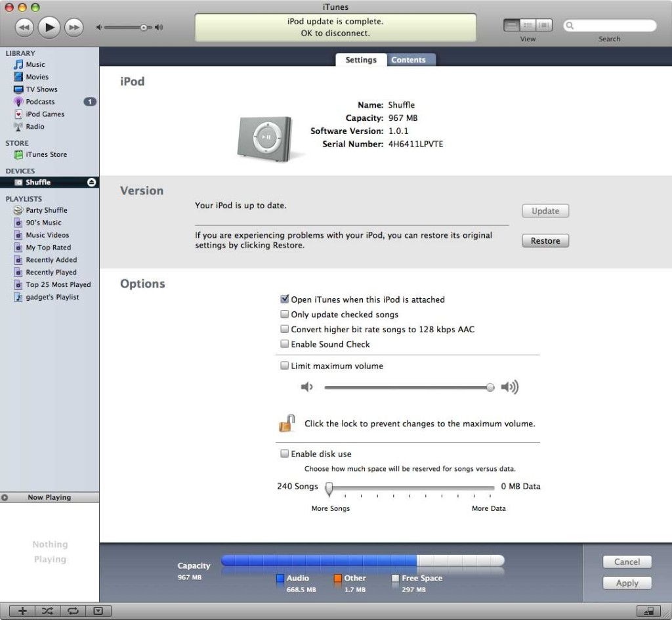Switch to the Contents tab
The width and height of the screenshot is (672, 620).
411,59
